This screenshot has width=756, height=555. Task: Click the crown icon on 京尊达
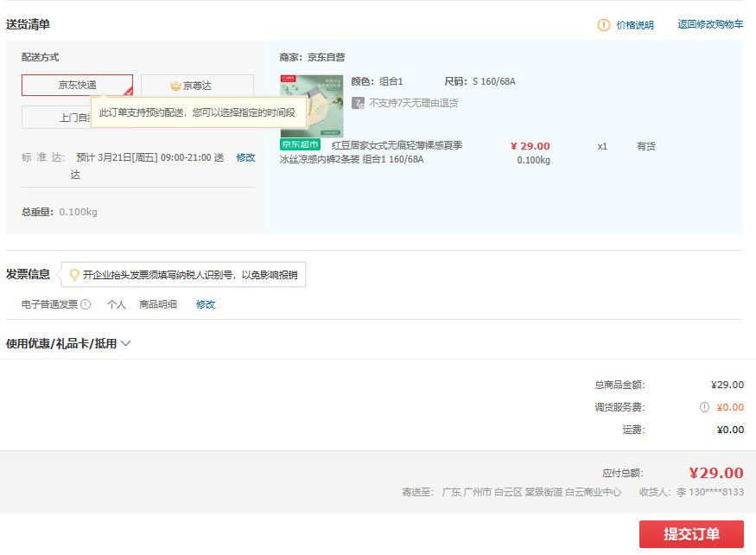pyautogui.click(x=175, y=86)
